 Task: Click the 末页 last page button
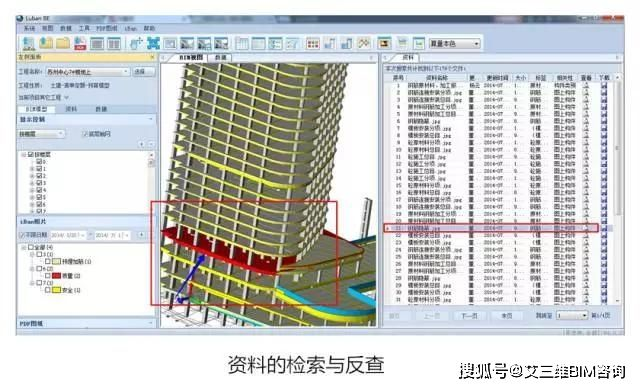[506, 316]
